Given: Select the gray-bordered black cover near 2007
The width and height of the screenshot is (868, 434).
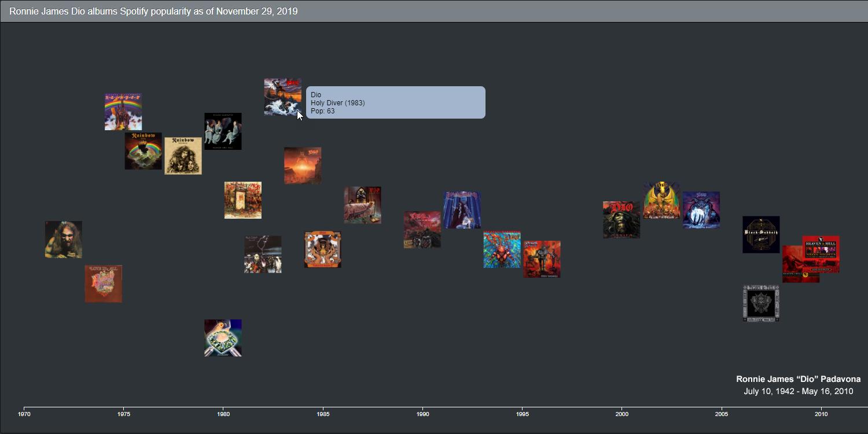Looking at the screenshot, I should click(761, 303).
